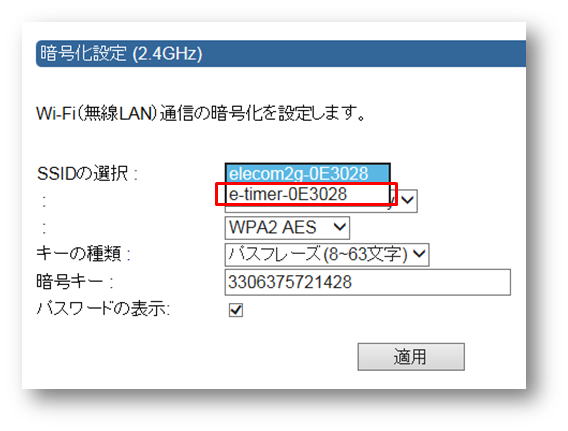Click the chevron on the パスフレーズ dropdown
Image resolution: width=568 pixels, height=431 pixels.
tap(419, 254)
